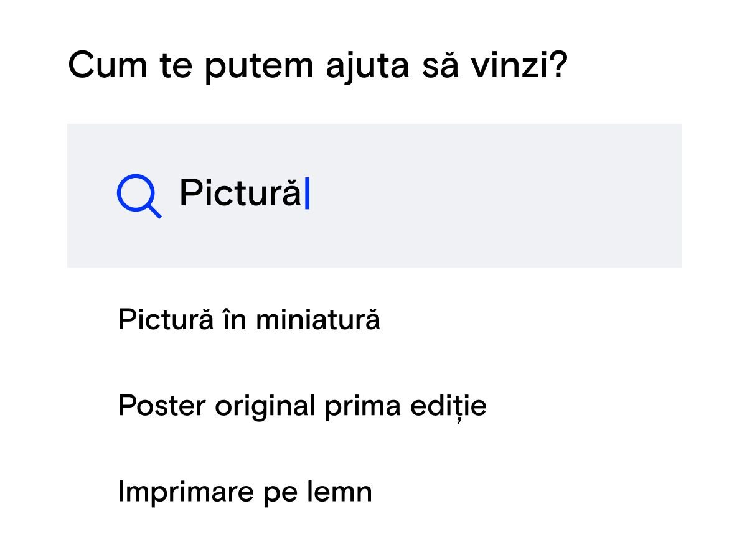Image resolution: width=747 pixels, height=560 pixels.
Task: Click the blue text cursor after "Pictură"
Action: [307, 194]
